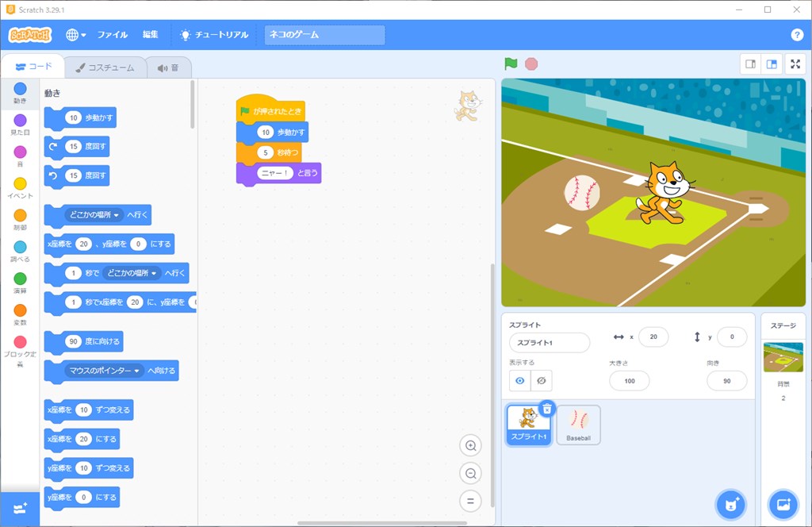Click the Scratch logo
This screenshot has width=812, height=527.
coord(30,35)
